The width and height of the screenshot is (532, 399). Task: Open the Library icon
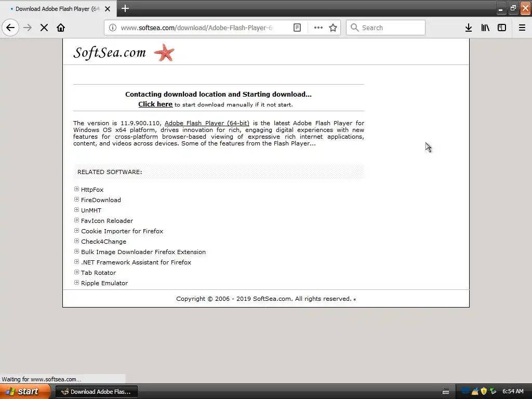click(x=485, y=28)
